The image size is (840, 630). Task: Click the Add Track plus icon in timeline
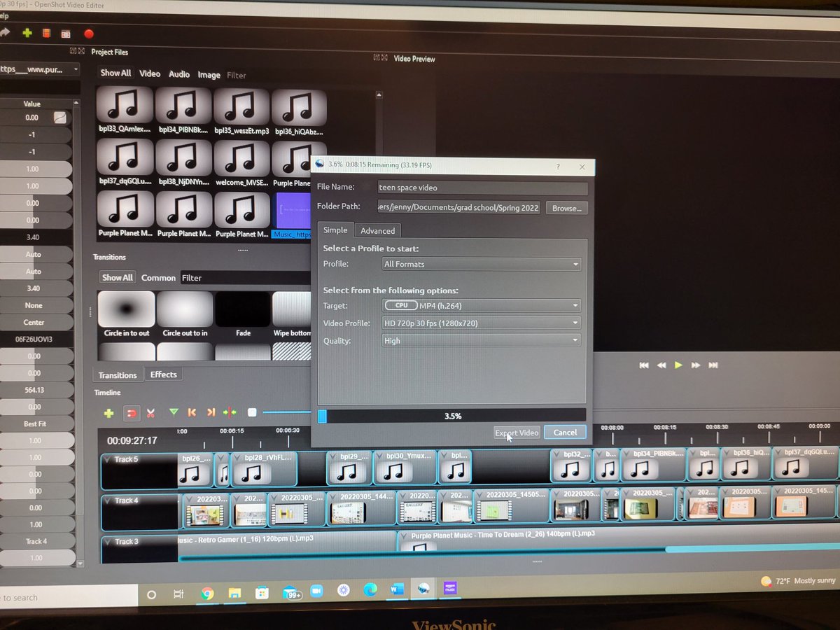[108, 413]
